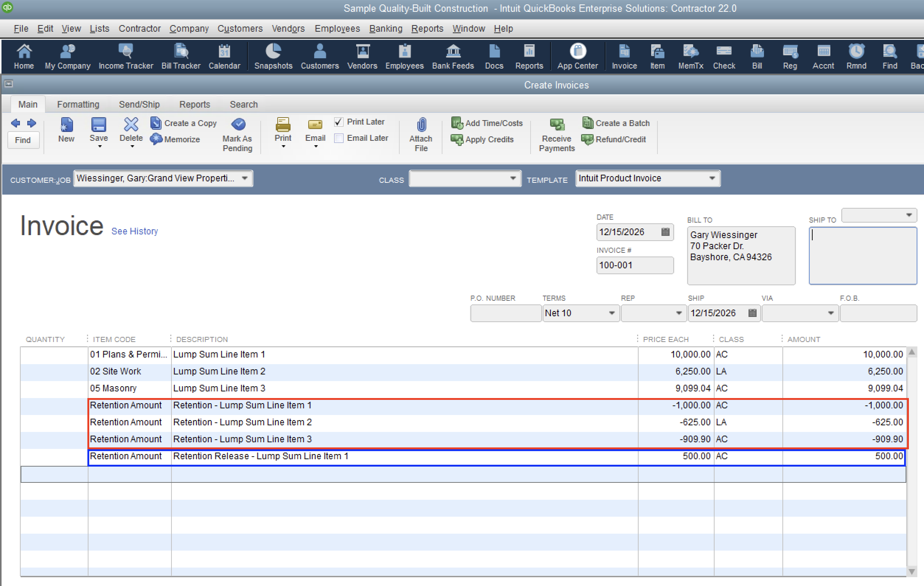Open MemTx memorized transactions icon
The image size is (924, 586).
[691, 56]
